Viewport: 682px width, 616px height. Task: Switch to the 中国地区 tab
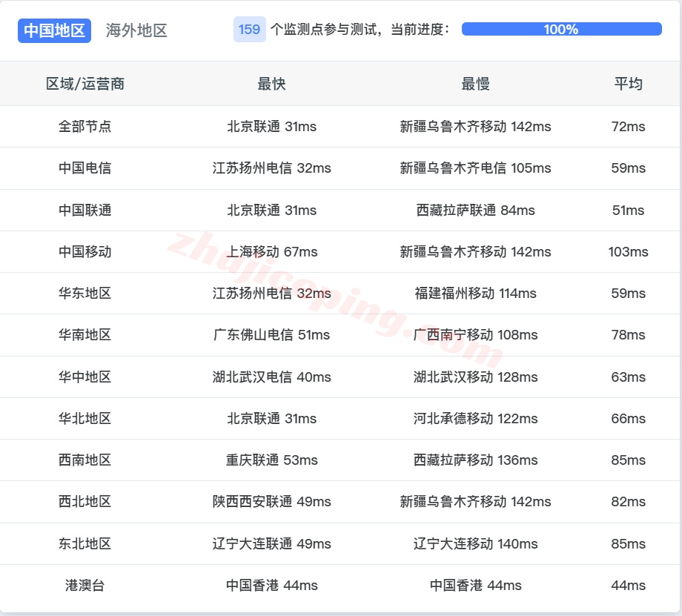point(54,30)
